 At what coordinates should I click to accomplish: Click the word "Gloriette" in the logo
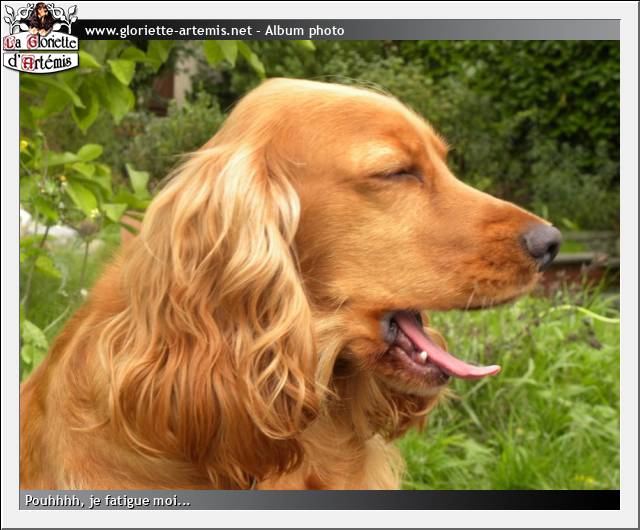coord(50,43)
